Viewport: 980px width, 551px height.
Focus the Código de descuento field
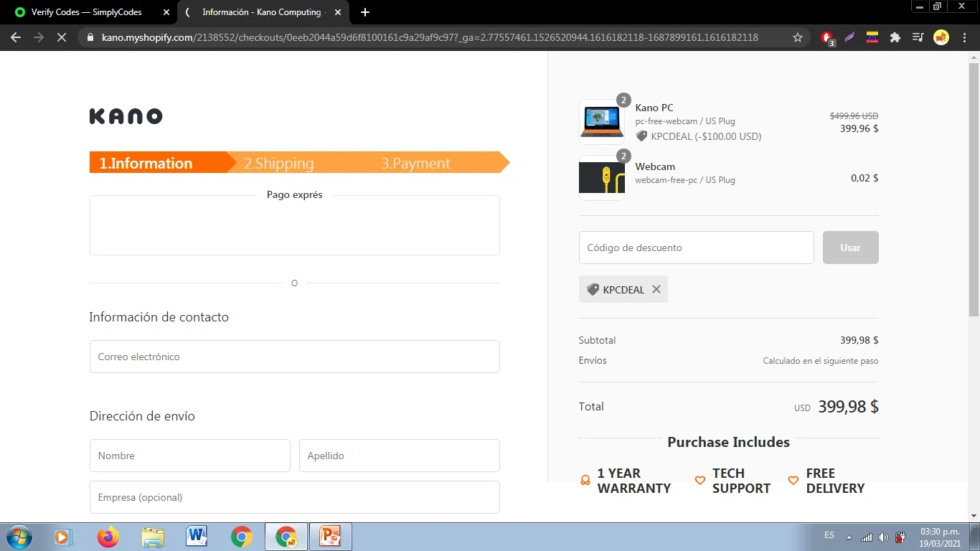697,248
